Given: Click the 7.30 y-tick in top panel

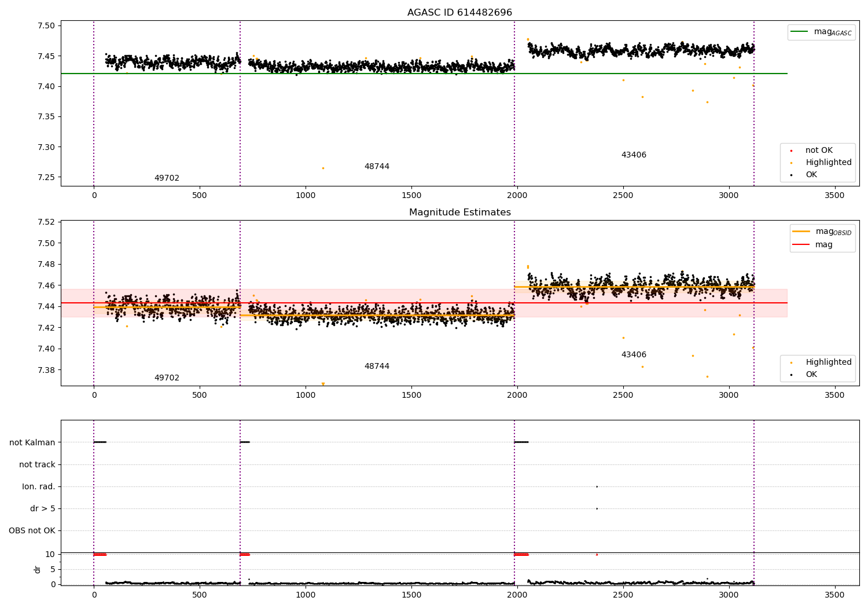Looking at the screenshot, I should 45,147.
